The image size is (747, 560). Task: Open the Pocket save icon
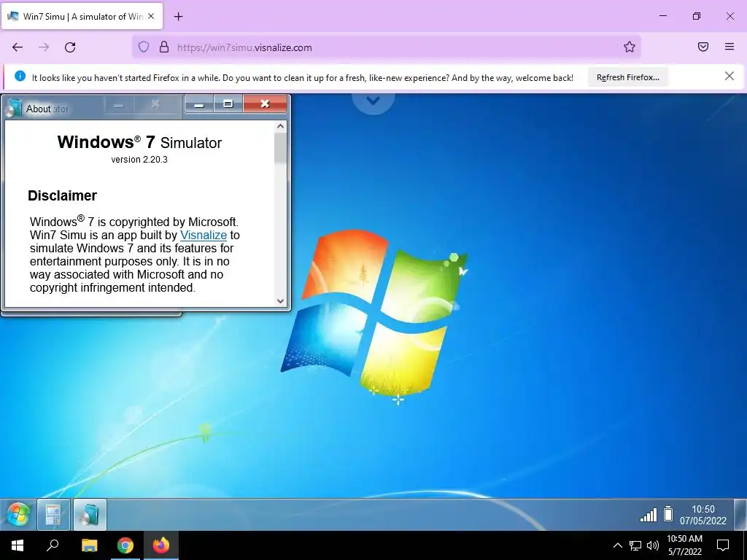pyautogui.click(x=703, y=47)
